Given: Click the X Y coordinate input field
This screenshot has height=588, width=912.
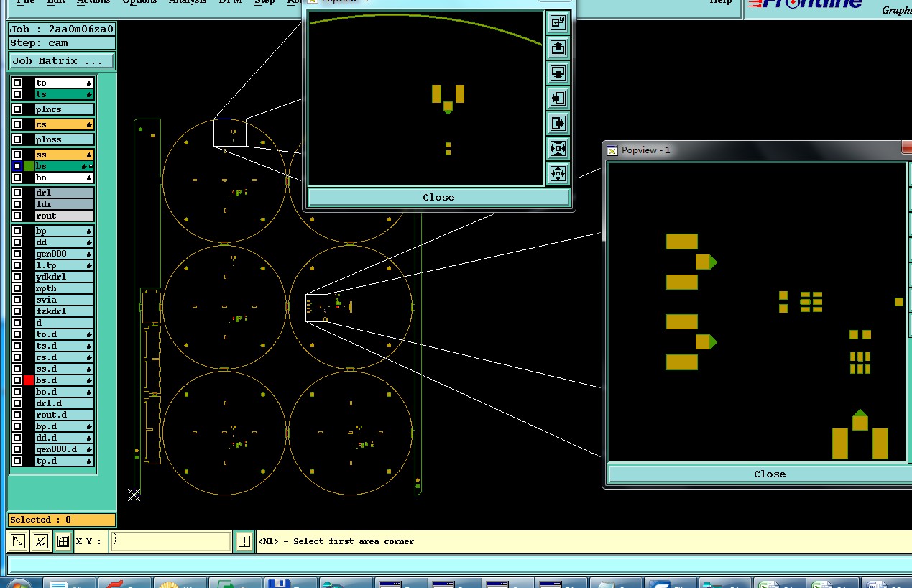Looking at the screenshot, I should point(170,541).
